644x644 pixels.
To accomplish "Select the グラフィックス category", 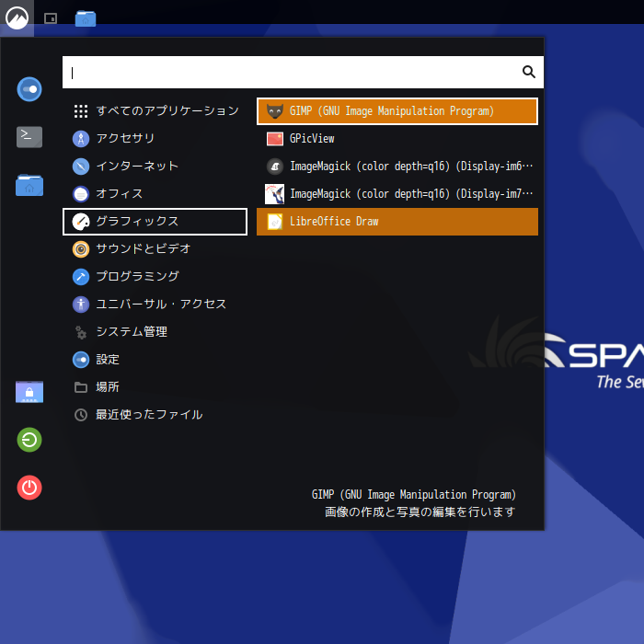I will (x=155, y=222).
